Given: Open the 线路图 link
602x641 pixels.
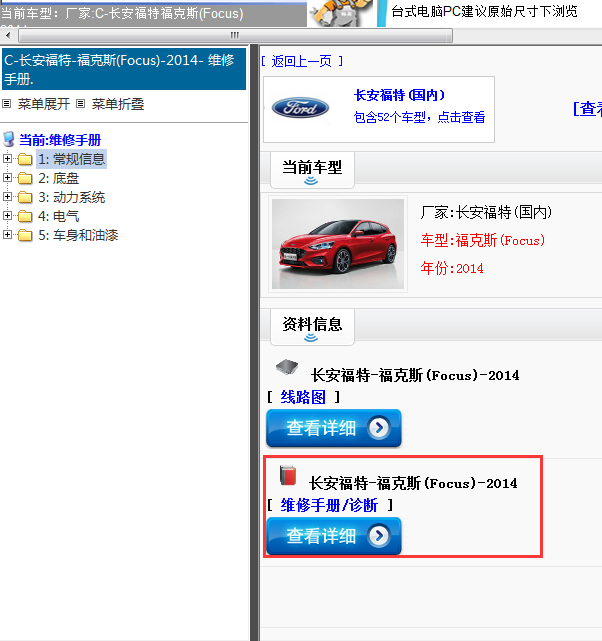Looking at the screenshot, I should pos(303,397).
